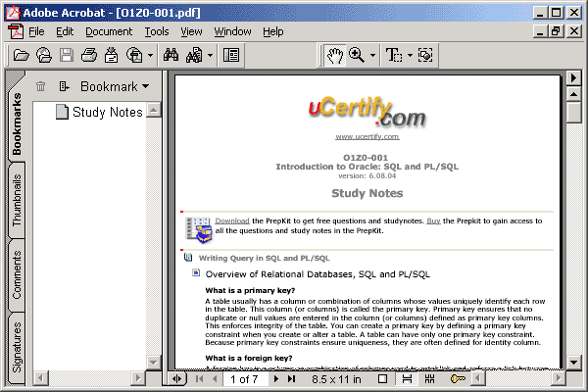Image resolution: width=588 pixels, height=392 pixels.
Task: Open the Tools menu
Action: point(157,32)
